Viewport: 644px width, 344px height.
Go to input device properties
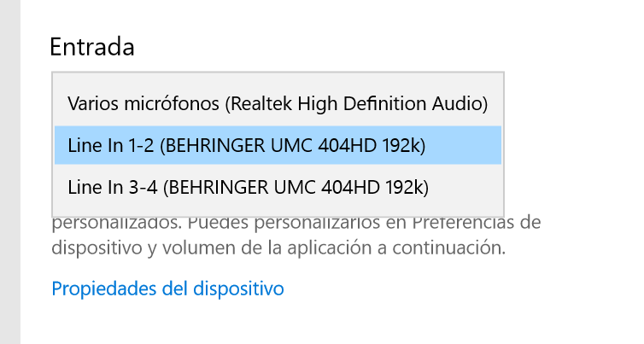click(167, 289)
